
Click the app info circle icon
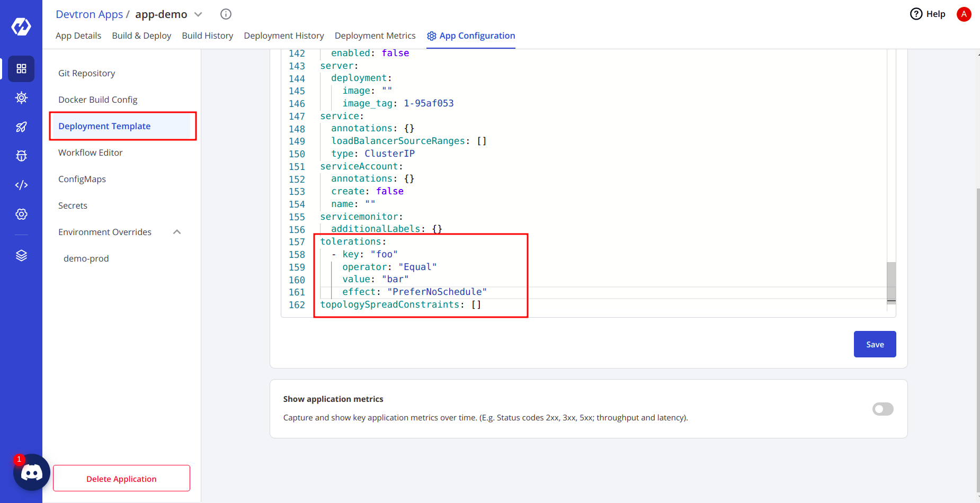click(x=226, y=14)
